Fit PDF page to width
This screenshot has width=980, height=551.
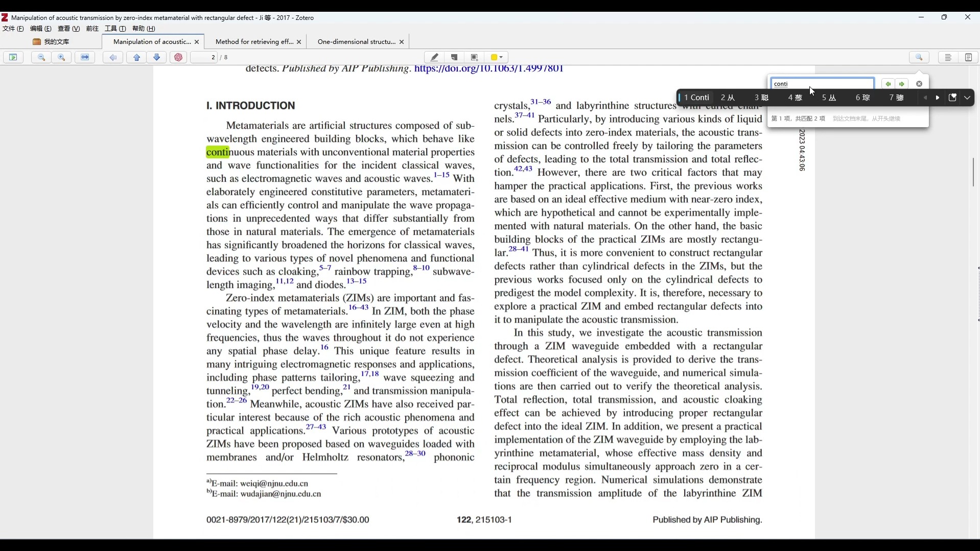pyautogui.click(x=85, y=57)
